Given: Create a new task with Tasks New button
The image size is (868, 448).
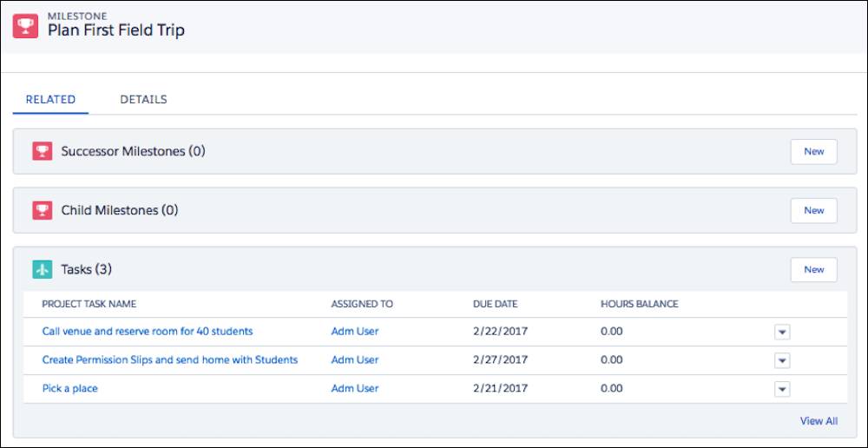Looking at the screenshot, I should (814, 270).
